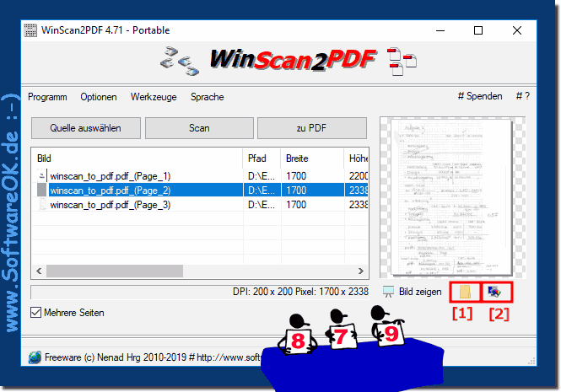Click Bild zeigen label
Screen dimensions: 561x392
tap(420, 292)
